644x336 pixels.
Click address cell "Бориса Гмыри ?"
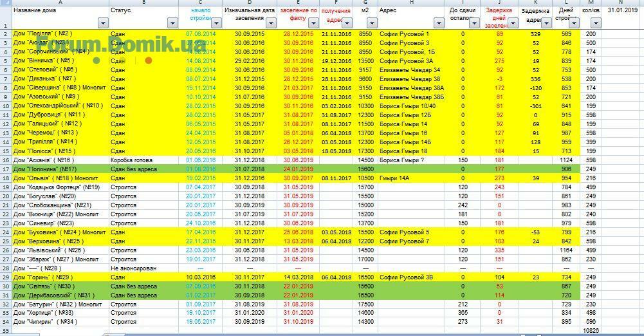(x=411, y=160)
